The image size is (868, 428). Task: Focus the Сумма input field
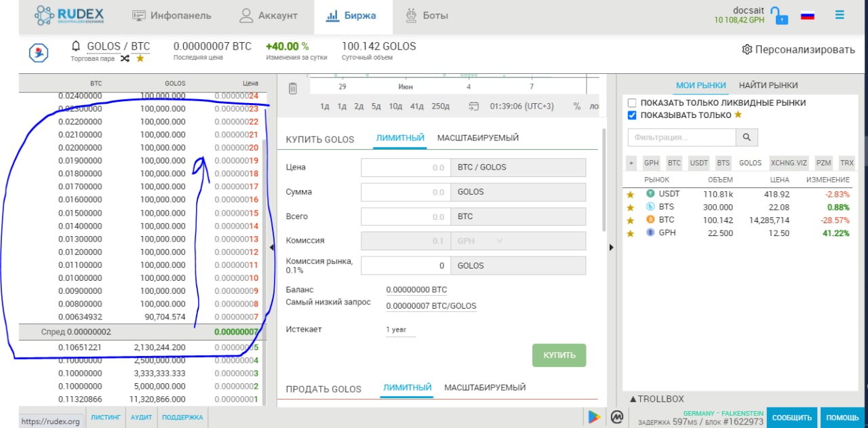coord(406,192)
